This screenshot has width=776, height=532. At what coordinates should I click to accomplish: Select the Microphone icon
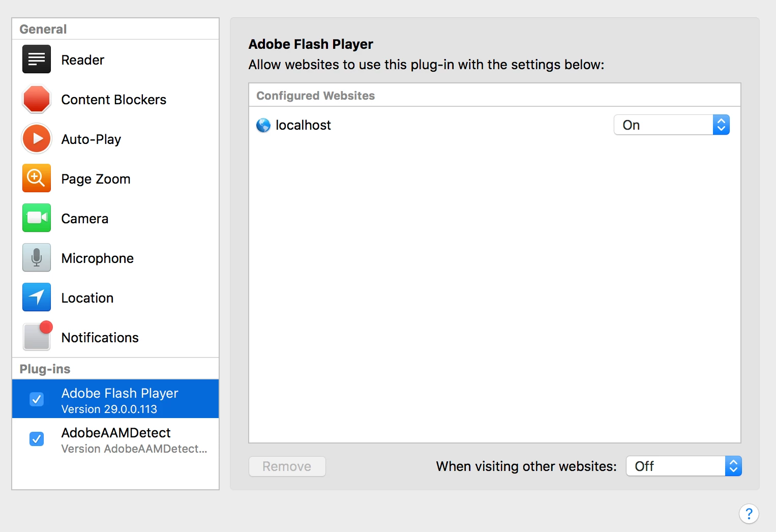click(x=37, y=257)
